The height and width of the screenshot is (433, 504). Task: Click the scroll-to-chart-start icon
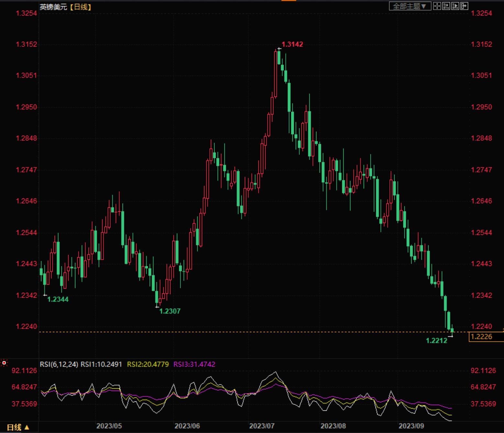pos(446,6)
